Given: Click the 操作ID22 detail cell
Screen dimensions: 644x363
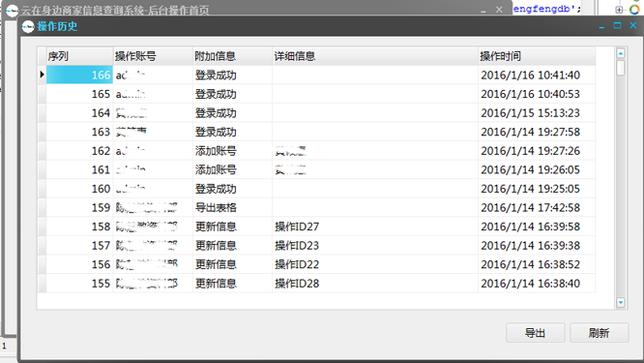Looking at the screenshot, I should [x=375, y=264].
